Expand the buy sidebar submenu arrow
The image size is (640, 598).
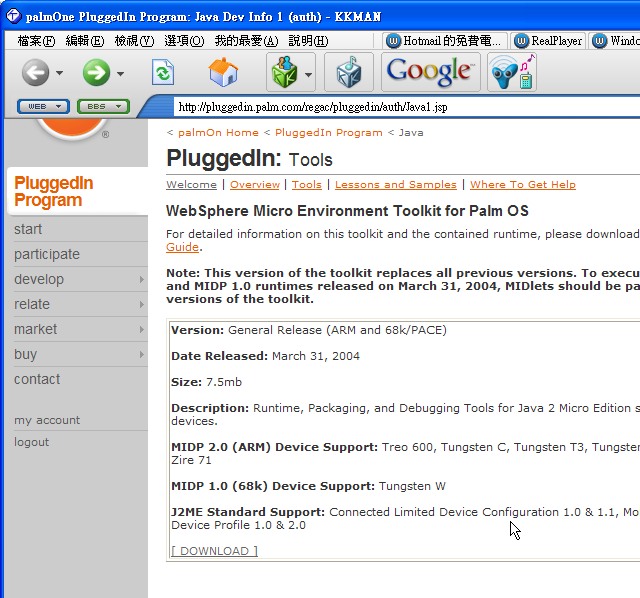coord(142,354)
